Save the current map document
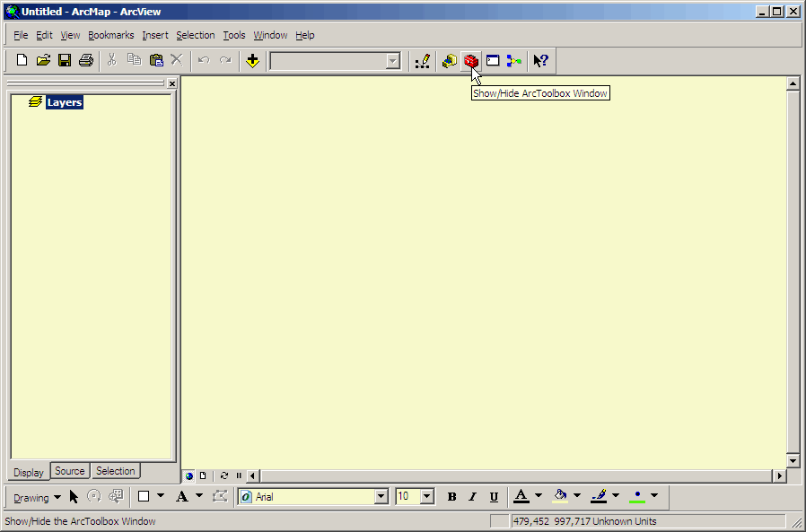This screenshot has width=806, height=532. (x=65, y=61)
